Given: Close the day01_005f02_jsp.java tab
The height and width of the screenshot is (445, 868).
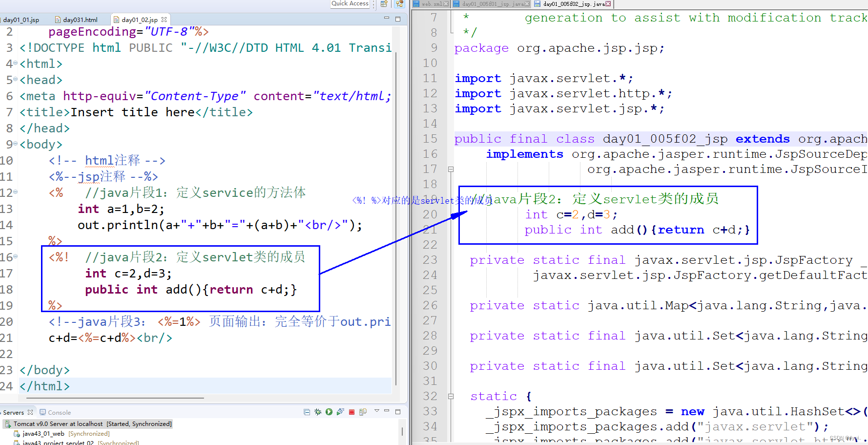Looking at the screenshot, I should click(608, 4).
